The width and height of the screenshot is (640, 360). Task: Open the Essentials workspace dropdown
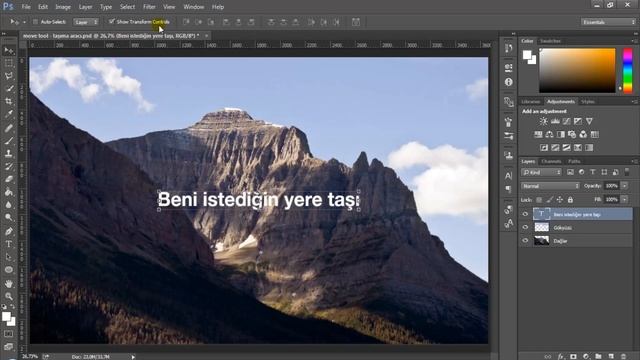tap(608, 22)
